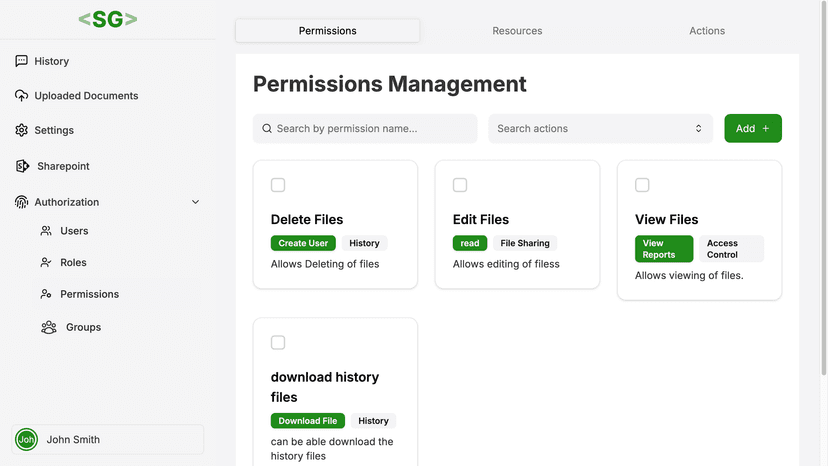The width and height of the screenshot is (828, 466).
Task: Open the John Smith profile button
Action: pos(108,440)
